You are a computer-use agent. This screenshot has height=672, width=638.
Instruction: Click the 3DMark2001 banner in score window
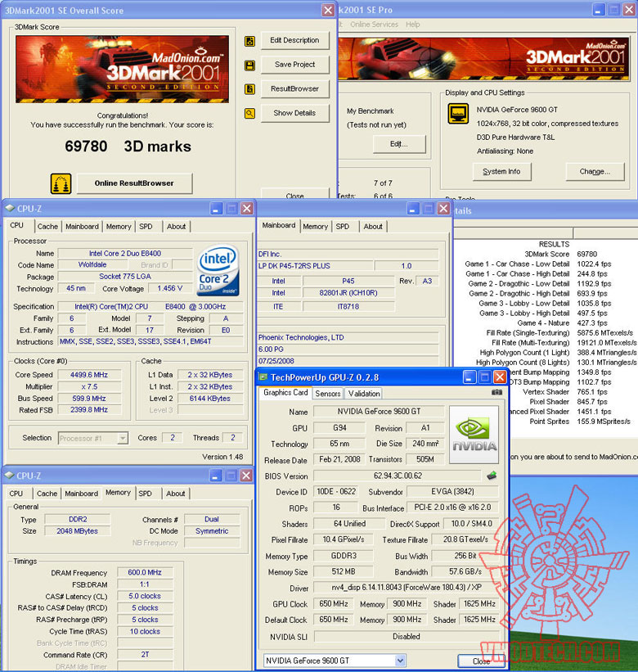click(123, 69)
